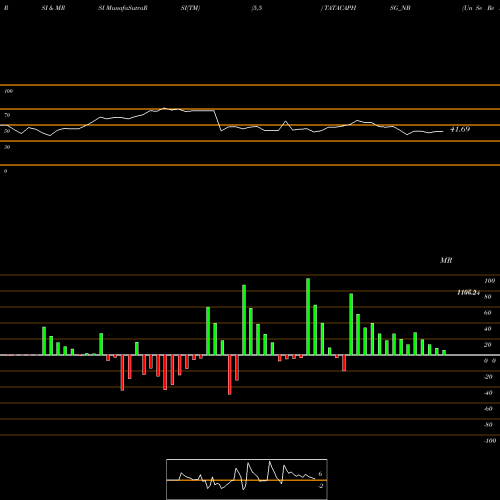
Task: Click the '6' label in mini chart
Action: pos(320,474)
